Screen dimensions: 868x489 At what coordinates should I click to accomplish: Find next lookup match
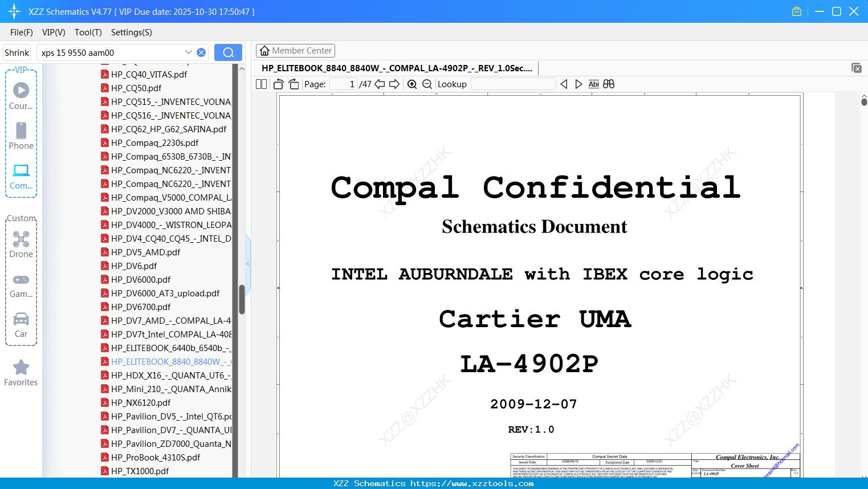[578, 84]
